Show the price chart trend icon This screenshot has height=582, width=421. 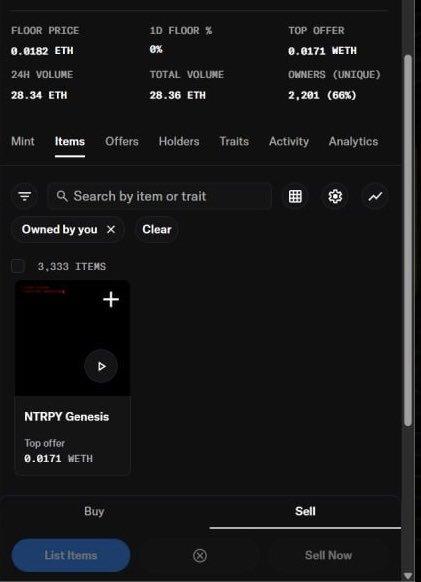coord(375,196)
